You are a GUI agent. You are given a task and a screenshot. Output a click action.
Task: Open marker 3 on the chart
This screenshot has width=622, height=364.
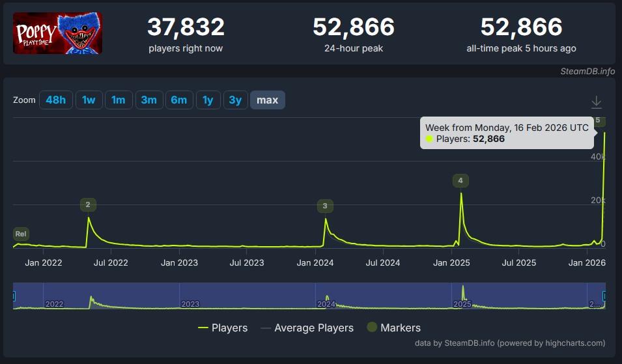point(325,206)
